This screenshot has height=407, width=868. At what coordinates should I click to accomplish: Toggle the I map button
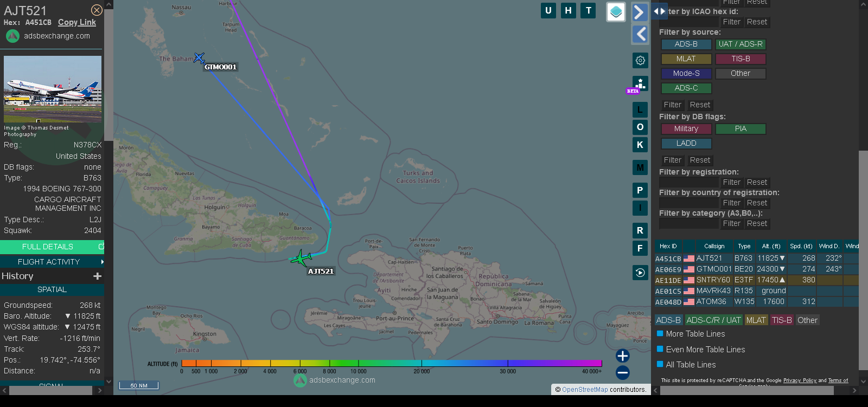click(640, 208)
